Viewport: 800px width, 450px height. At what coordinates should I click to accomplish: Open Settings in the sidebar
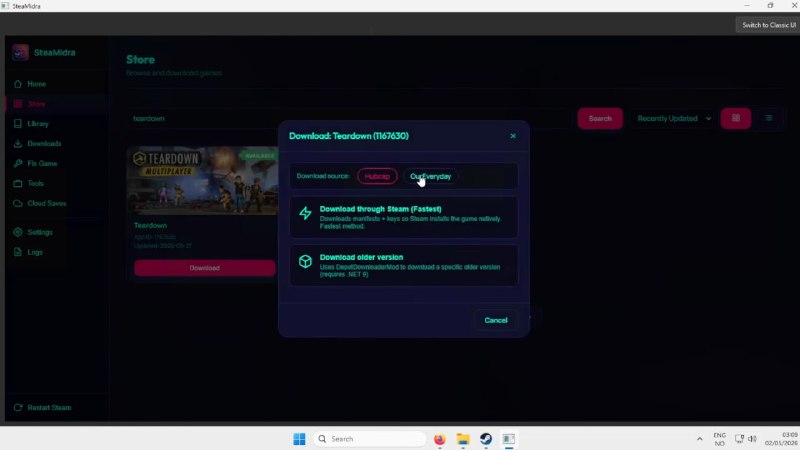click(56, 232)
